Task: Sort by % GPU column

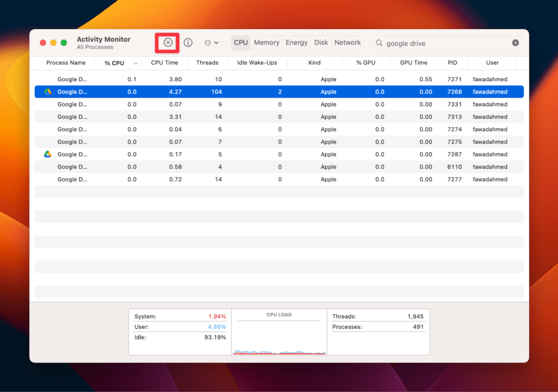Action: pyautogui.click(x=366, y=63)
